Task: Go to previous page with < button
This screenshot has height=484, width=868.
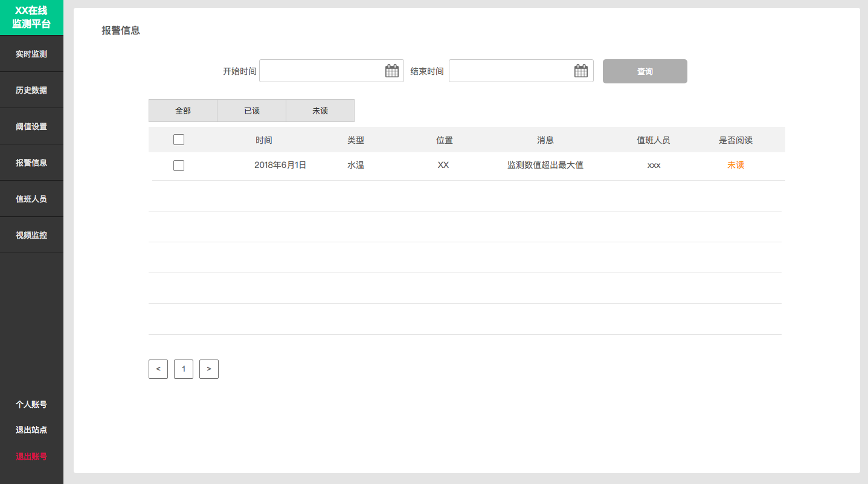Action: tap(158, 369)
